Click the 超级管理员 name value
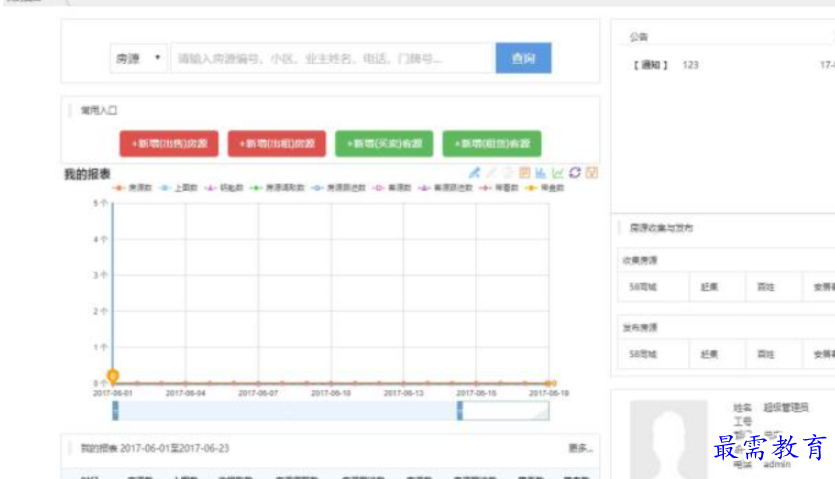 pyautogui.click(x=786, y=408)
